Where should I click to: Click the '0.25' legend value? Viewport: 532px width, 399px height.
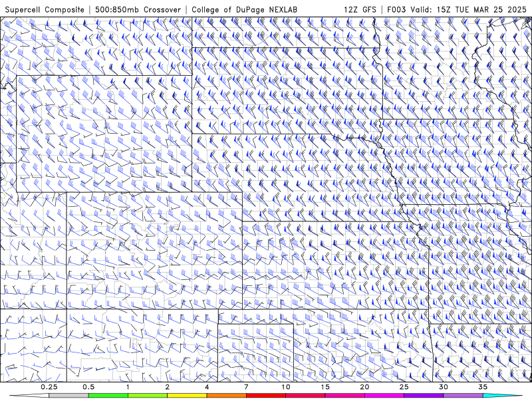tap(49, 387)
